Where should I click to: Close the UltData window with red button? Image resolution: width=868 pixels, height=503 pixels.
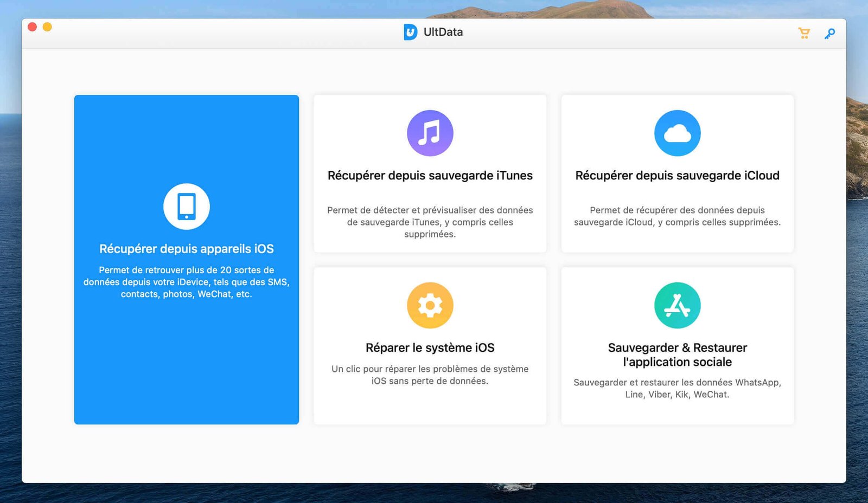point(32,27)
